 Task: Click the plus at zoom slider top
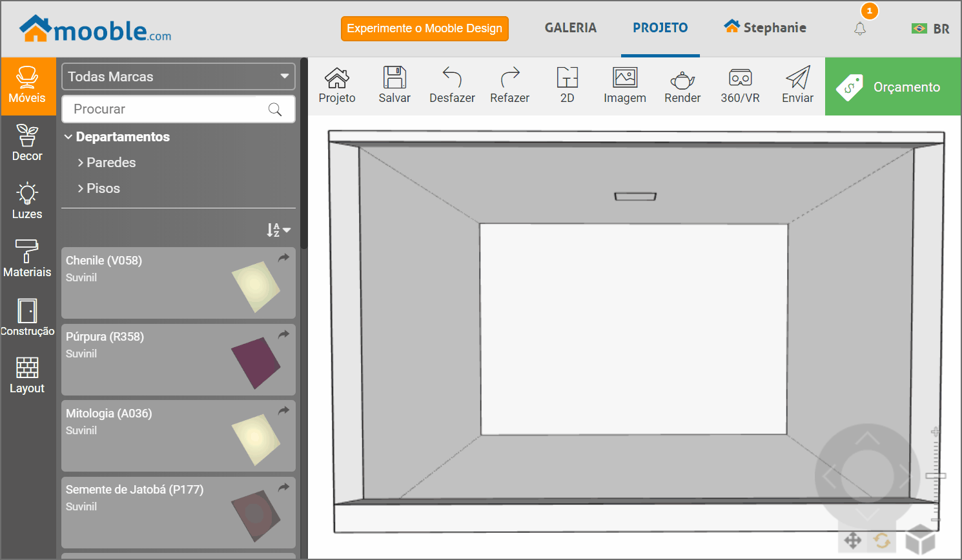[936, 432]
